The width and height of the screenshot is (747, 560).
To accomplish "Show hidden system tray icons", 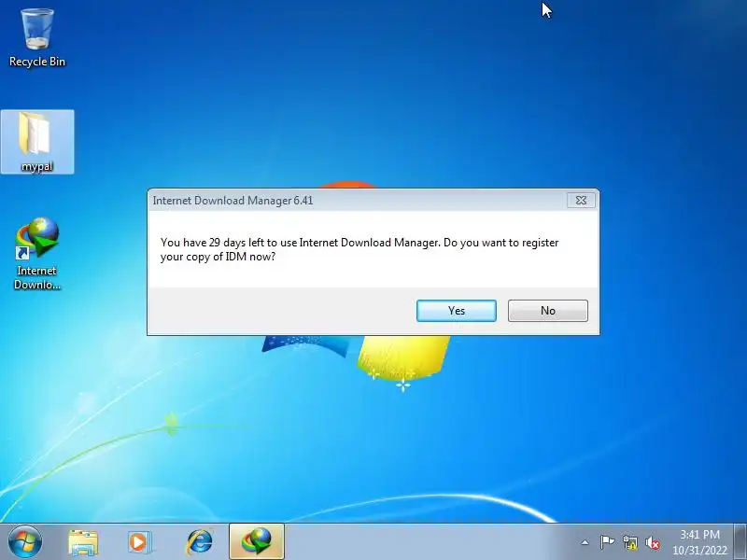I will point(585,542).
